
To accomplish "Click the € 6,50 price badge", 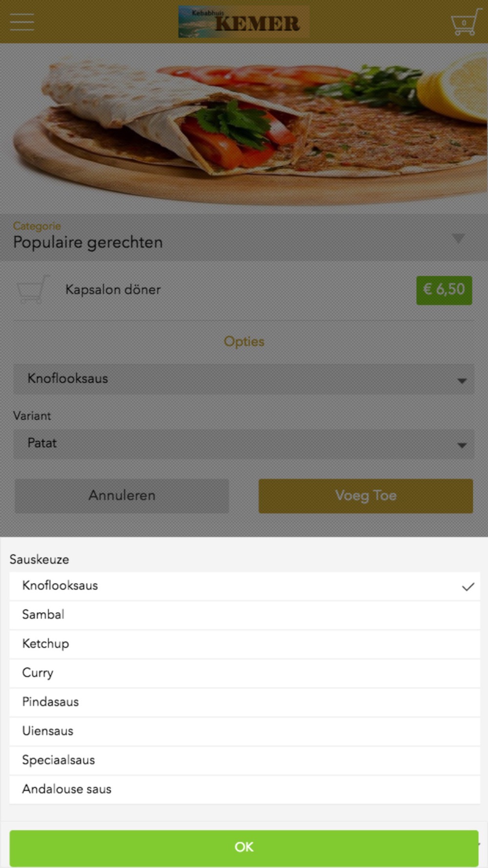I will coord(444,290).
